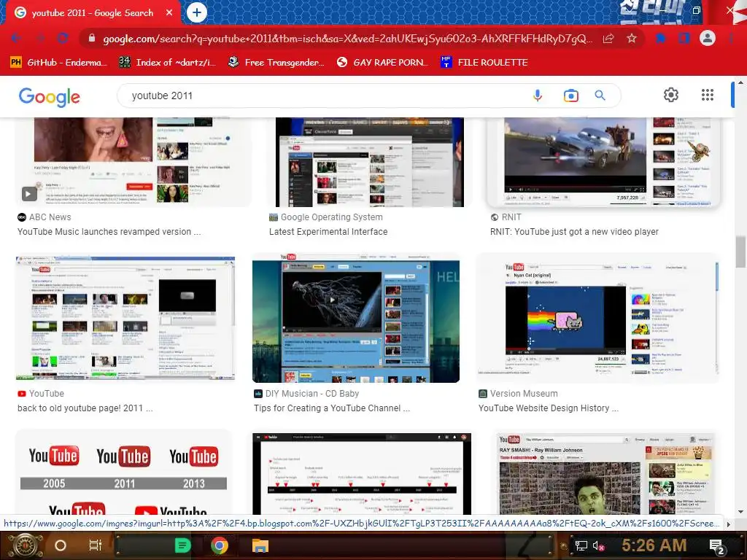
Task: Share this page from the address bar
Action: 608,39
